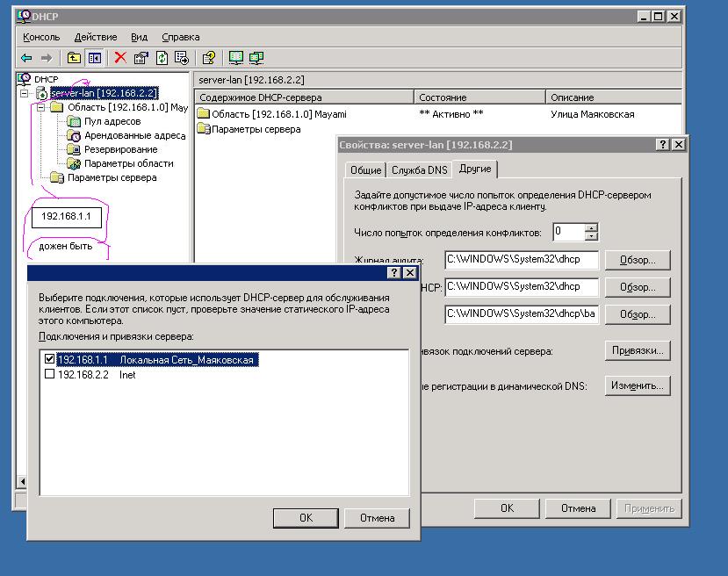
Task: Switch to the Служба DNS tab
Action: click(x=419, y=170)
